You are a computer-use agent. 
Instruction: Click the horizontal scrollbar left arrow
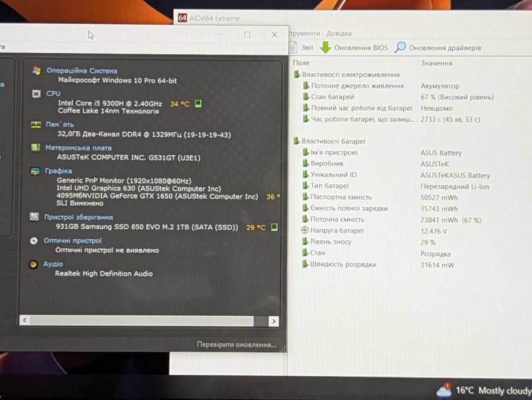(x=24, y=320)
